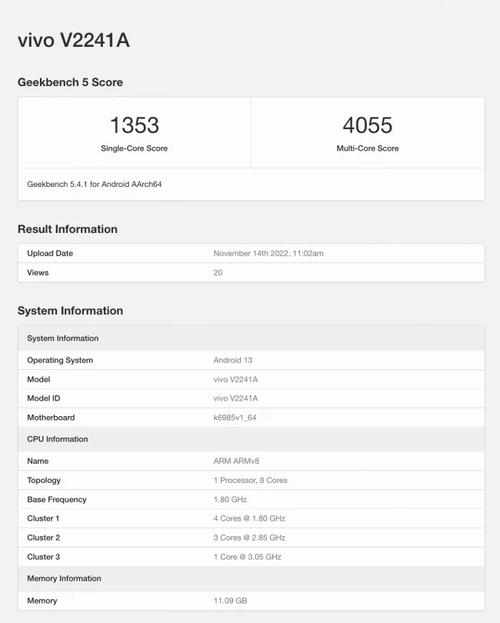500x623 pixels.
Task: Click the Motherboard label
Action: click(51, 418)
